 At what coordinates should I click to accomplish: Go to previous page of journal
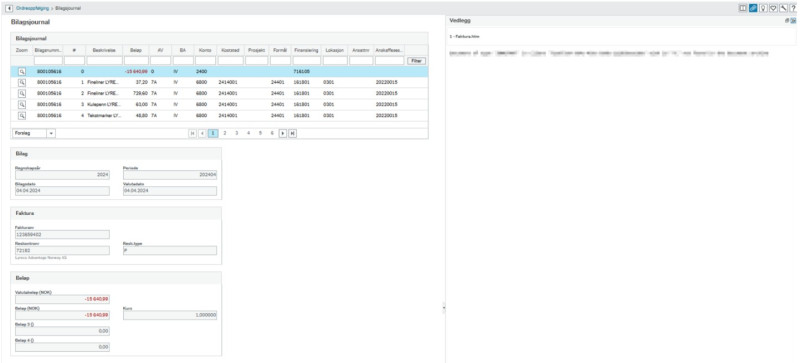pos(202,133)
